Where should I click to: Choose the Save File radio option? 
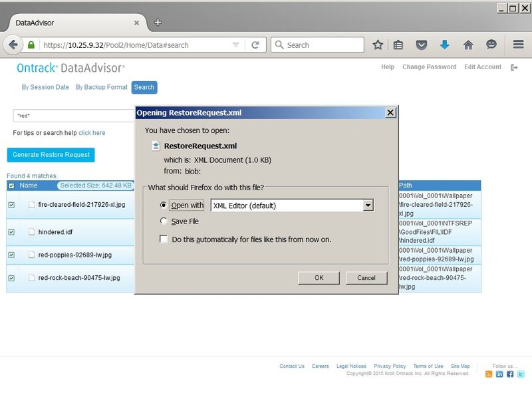click(x=164, y=221)
